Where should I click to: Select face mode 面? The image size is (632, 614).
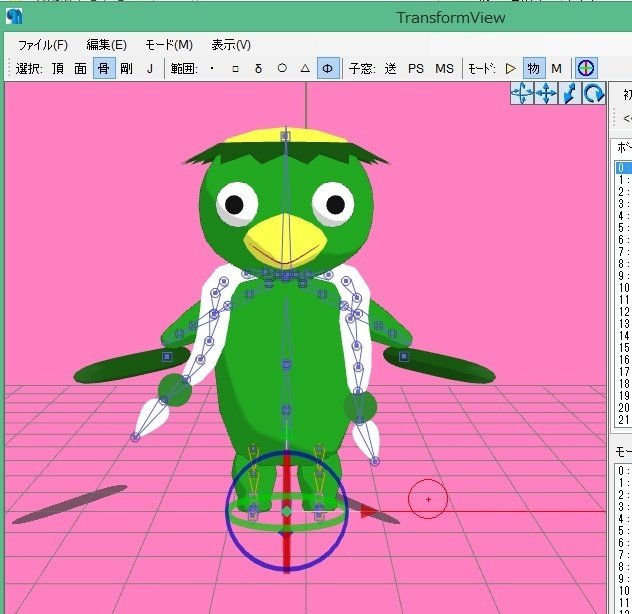coord(81,69)
